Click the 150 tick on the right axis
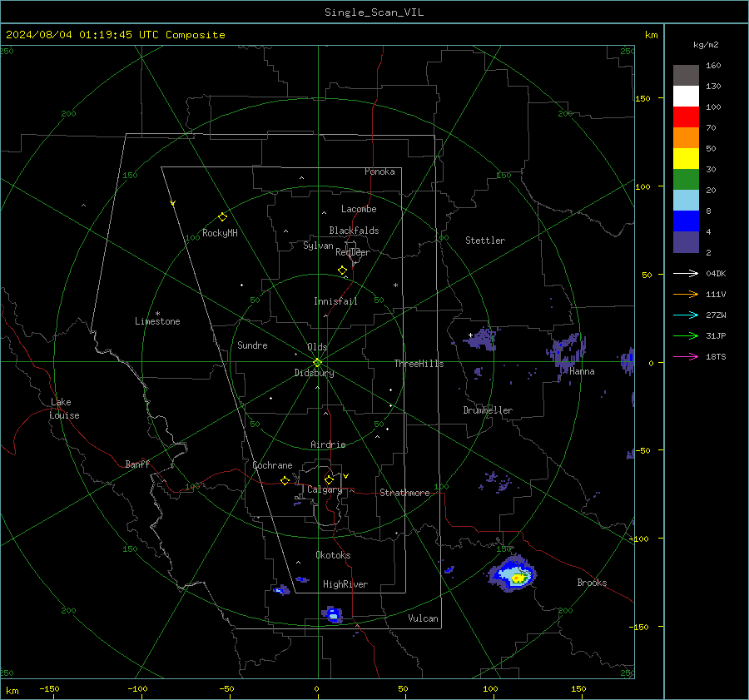Image resolution: width=749 pixels, height=700 pixels. pyautogui.click(x=643, y=98)
